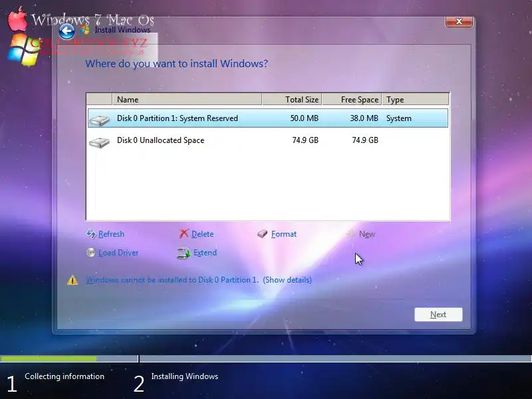
Task: Click the 74.9 GB total size cell
Action: coord(305,140)
